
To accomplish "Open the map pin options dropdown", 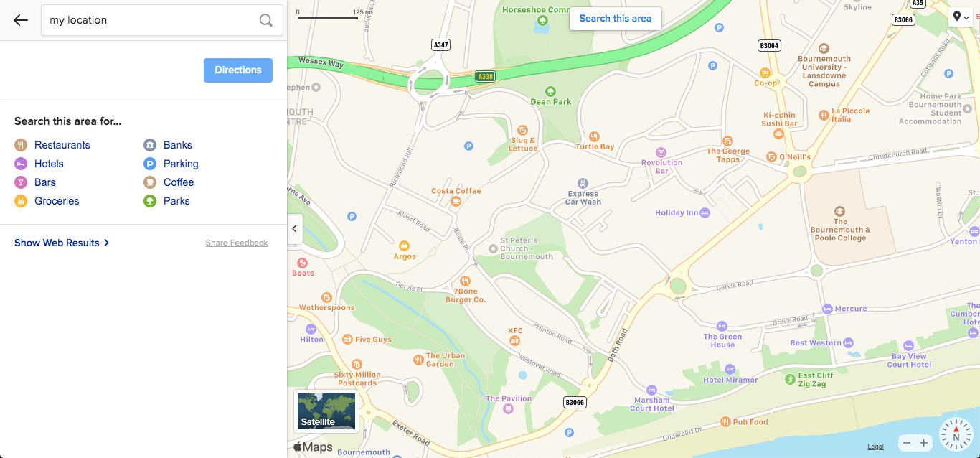I will tap(961, 17).
